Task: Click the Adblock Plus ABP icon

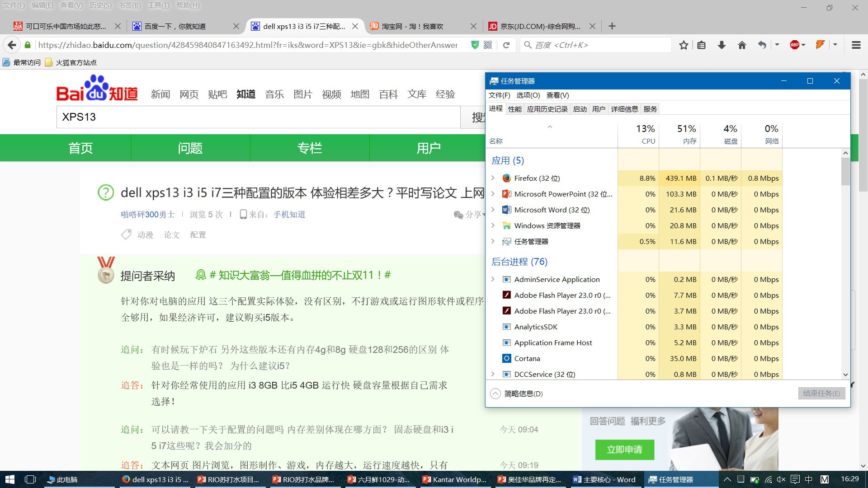Action: click(x=795, y=45)
